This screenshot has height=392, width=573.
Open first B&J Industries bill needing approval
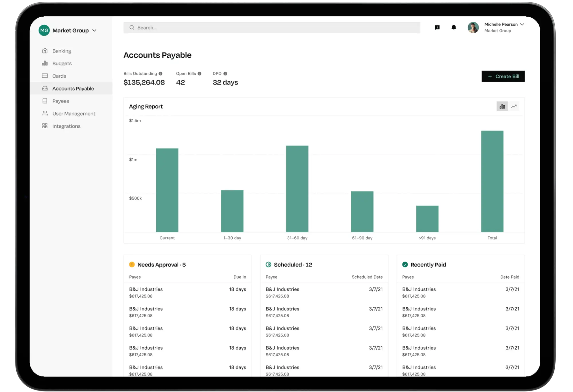coord(146,289)
